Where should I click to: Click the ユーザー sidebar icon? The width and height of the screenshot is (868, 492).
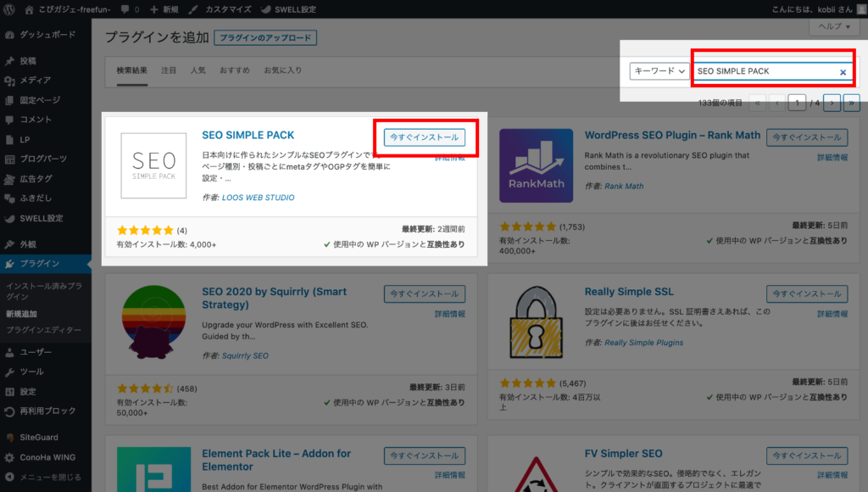click(x=9, y=352)
